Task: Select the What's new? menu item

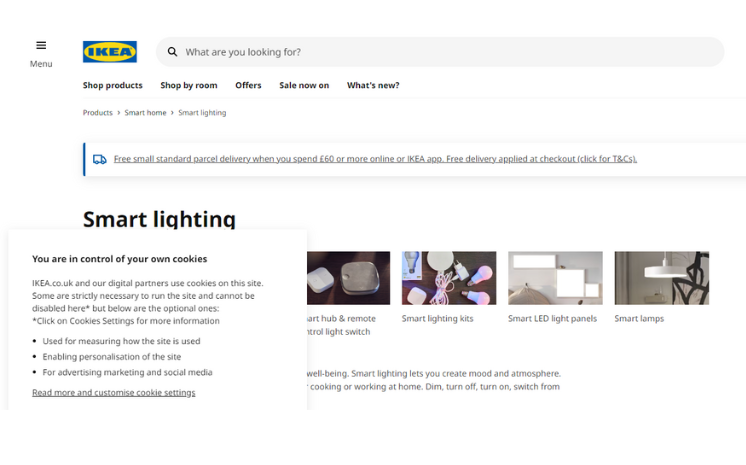Action: point(373,85)
